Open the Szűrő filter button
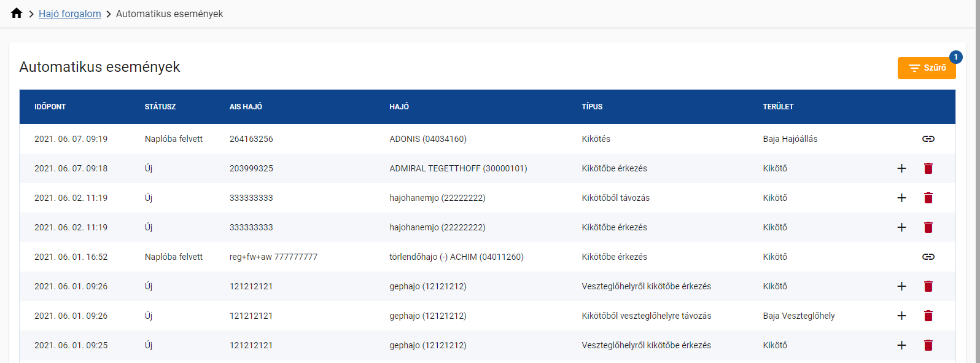 926,68
